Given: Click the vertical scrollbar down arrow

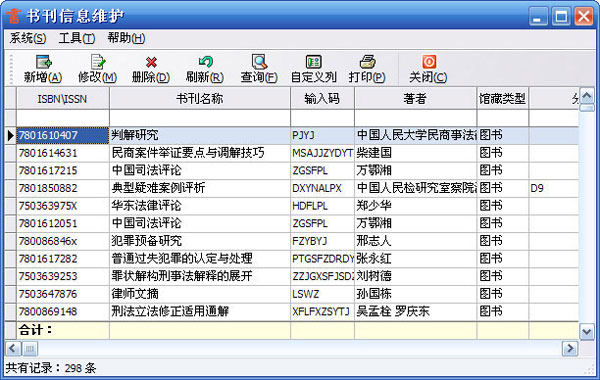Looking at the screenshot, I should 587,332.
